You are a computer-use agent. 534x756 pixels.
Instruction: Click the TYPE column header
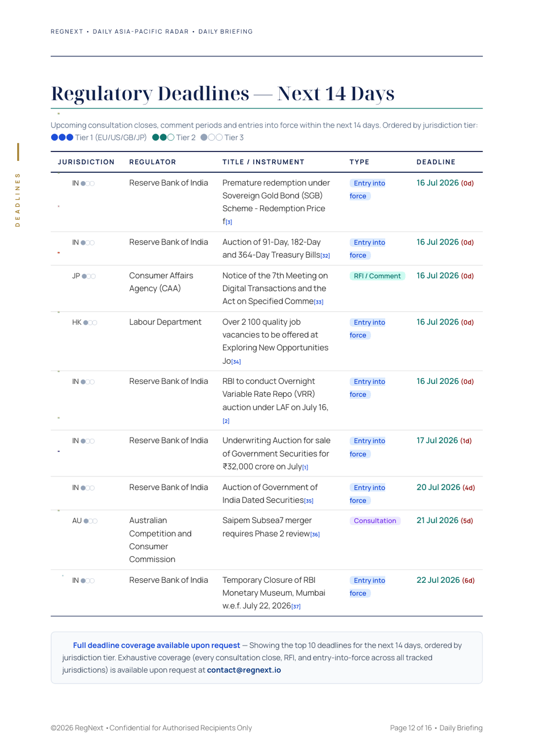tap(359, 162)
